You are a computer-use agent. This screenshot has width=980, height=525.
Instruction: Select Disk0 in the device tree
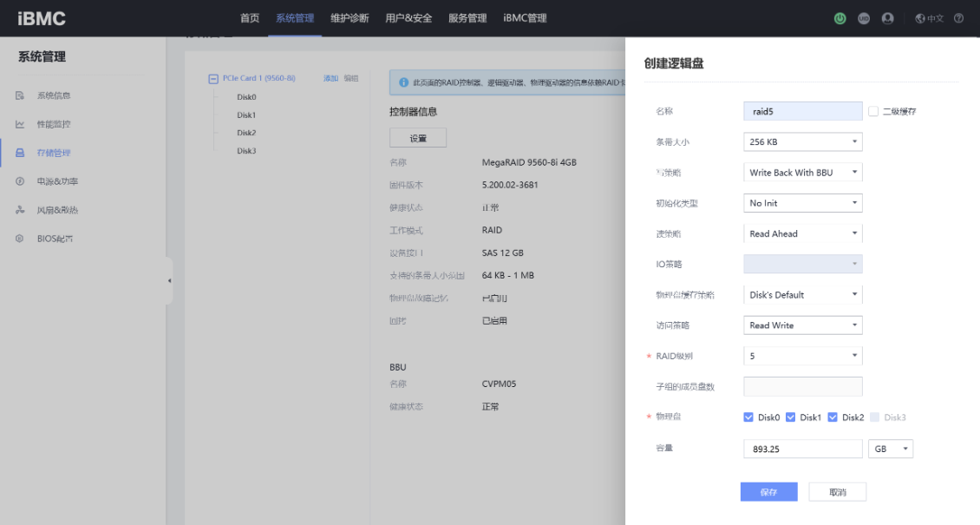[246, 97]
